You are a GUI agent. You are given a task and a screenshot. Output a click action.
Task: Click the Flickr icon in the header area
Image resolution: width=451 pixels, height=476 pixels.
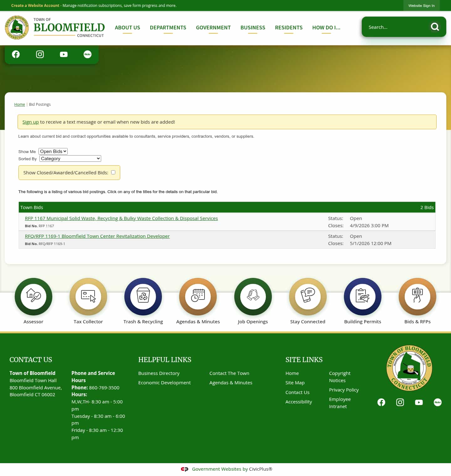coord(87,54)
